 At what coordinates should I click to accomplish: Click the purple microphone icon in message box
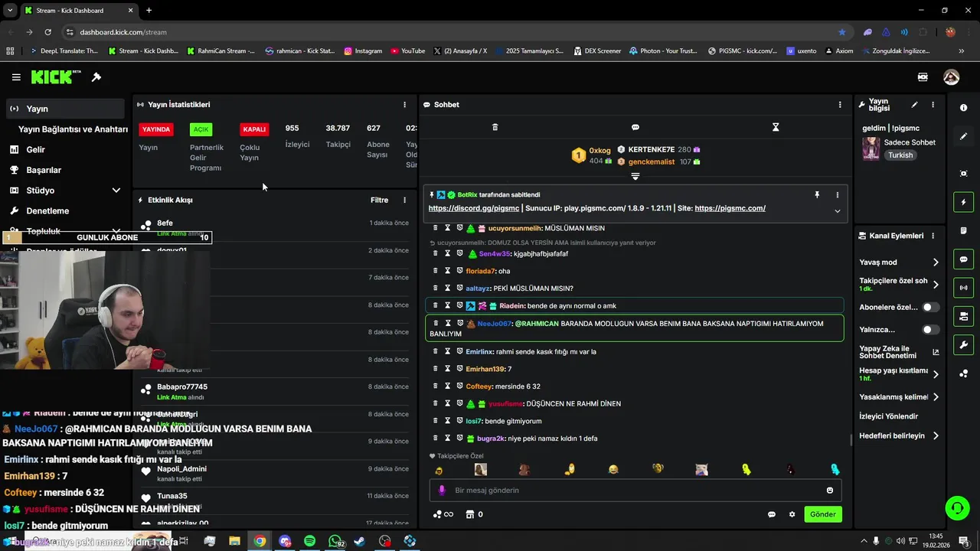[x=442, y=491]
